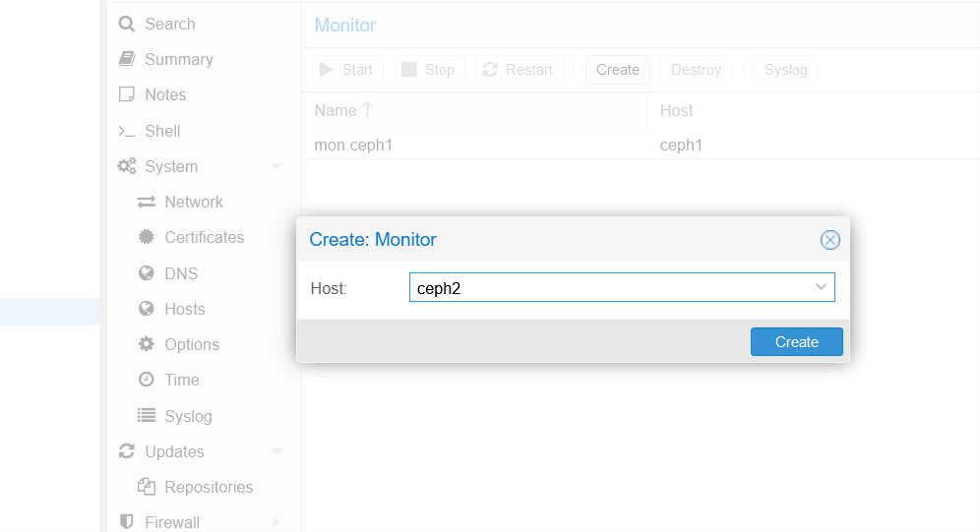980x532 pixels.
Task: Click the Notes sticky-note icon
Action: point(126,94)
